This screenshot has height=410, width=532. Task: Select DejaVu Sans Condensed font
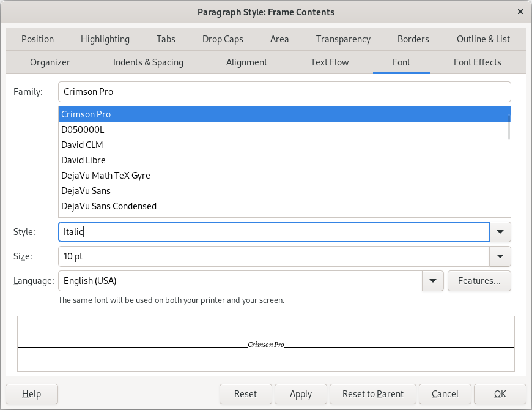pyautogui.click(x=109, y=206)
